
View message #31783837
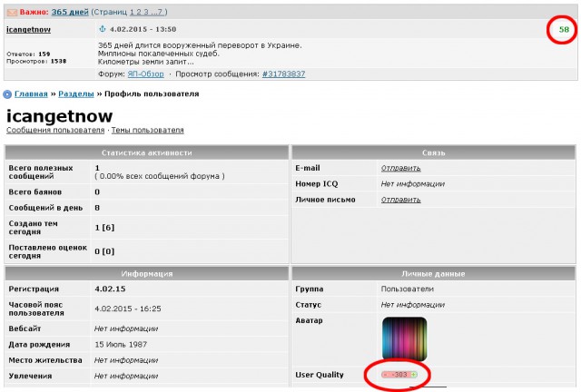284,74
